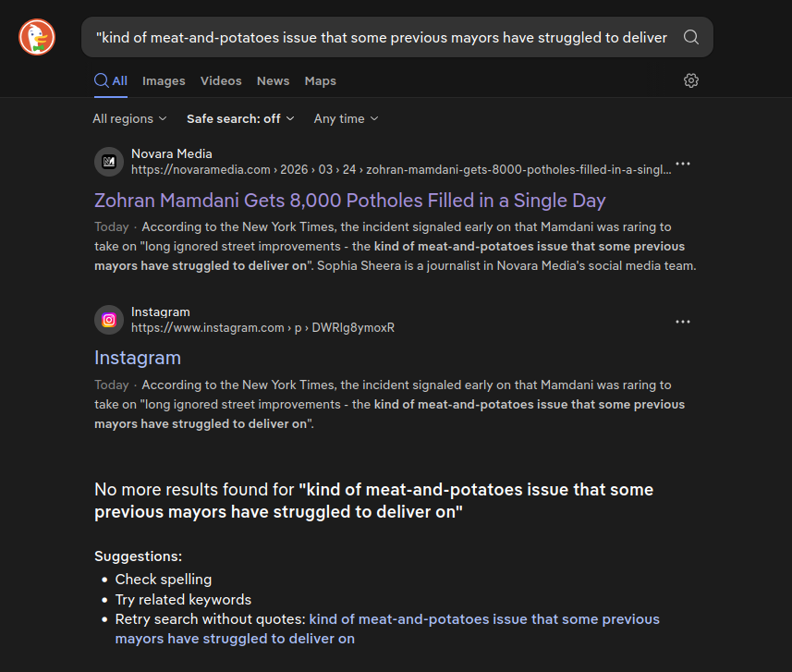Switch to the Images tab
The width and height of the screenshot is (792, 672).
[164, 80]
